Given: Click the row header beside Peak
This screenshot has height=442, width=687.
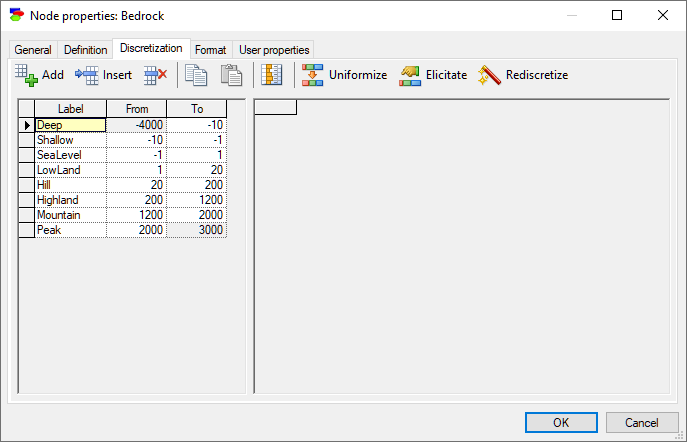Looking at the screenshot, I should (x=27, y=230).
